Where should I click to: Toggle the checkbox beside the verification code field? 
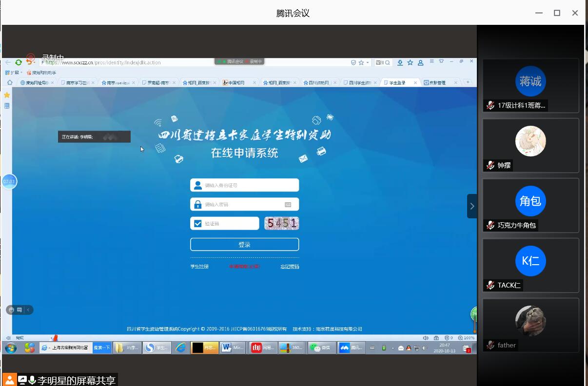197,224
